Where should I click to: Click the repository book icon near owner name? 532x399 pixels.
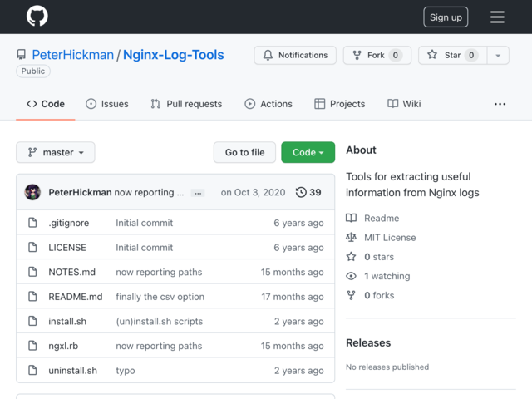coord(22,55)
